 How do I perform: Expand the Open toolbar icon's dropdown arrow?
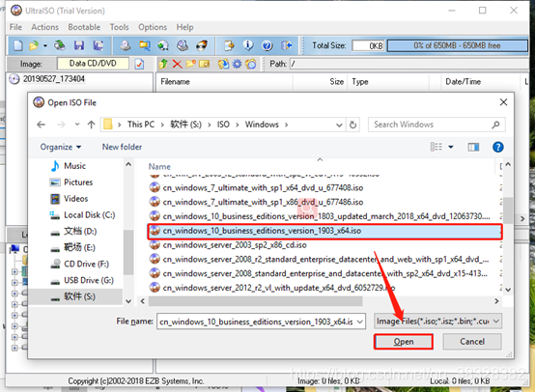pyautogui.click(x=45, y=45)
